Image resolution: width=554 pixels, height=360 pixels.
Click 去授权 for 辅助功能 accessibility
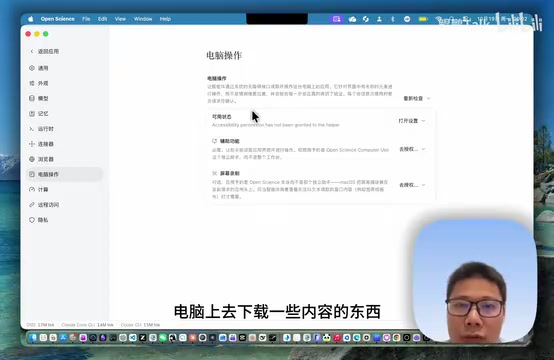point(408,149)
